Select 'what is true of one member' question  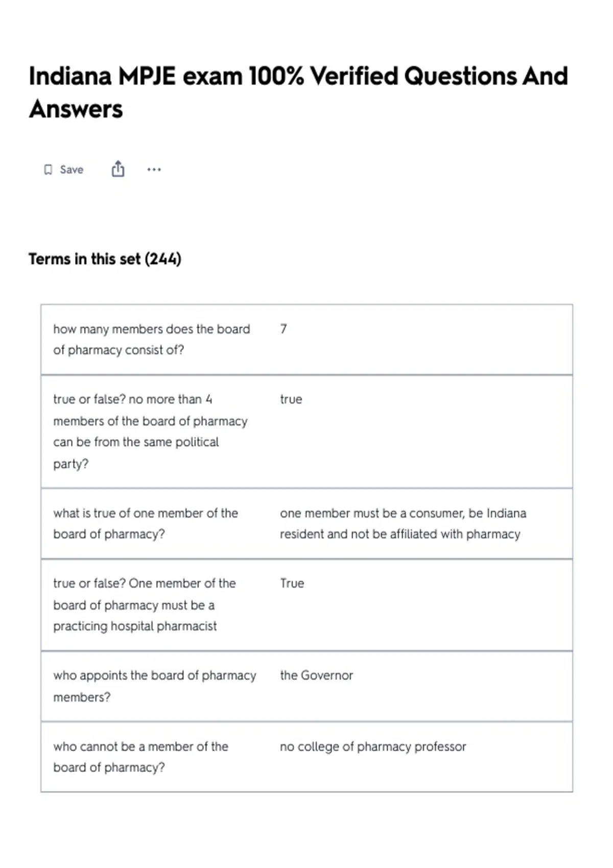click(x=146, y=523)
